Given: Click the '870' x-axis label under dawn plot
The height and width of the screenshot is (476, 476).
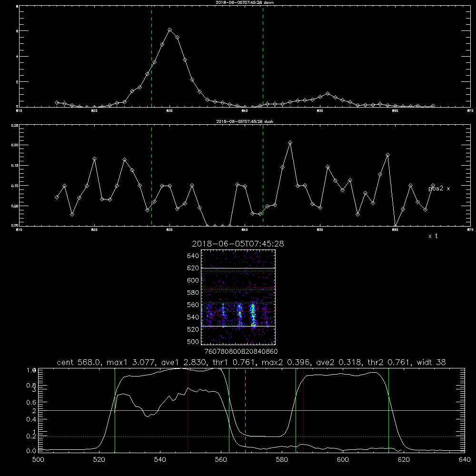Looking at the screenshot, I should tap(470, 111).
